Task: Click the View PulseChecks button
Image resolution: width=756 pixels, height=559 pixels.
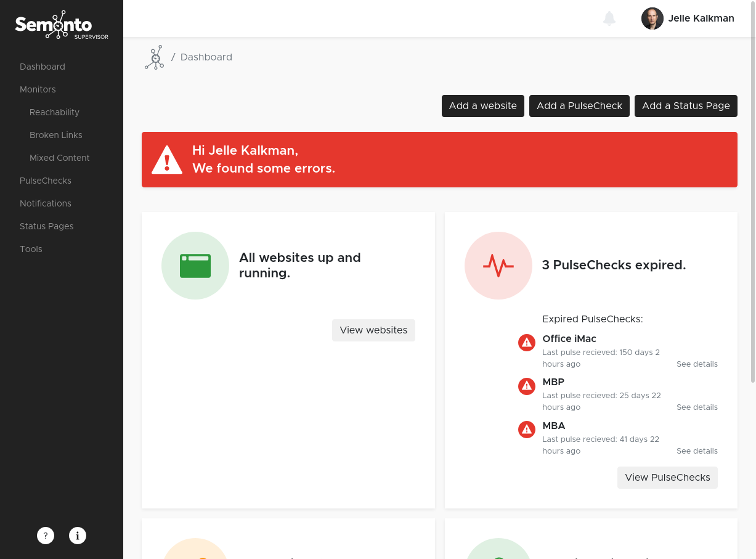Action: click(x=667, y=478)
